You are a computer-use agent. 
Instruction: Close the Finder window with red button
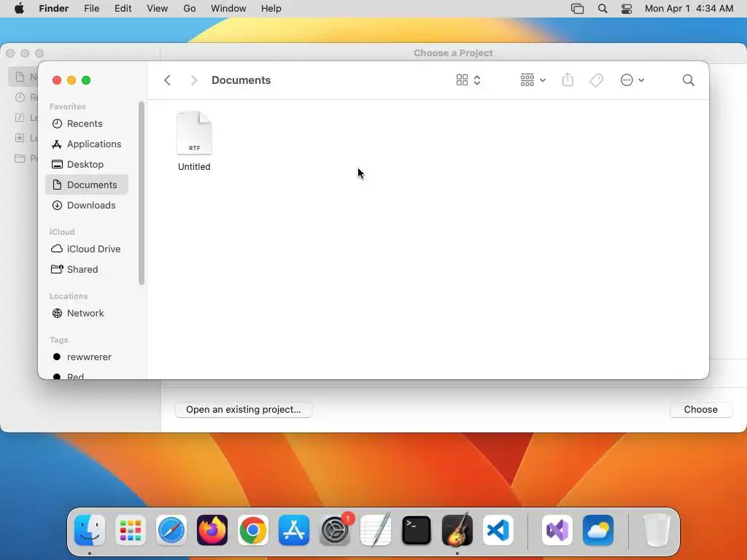[57, 80]
